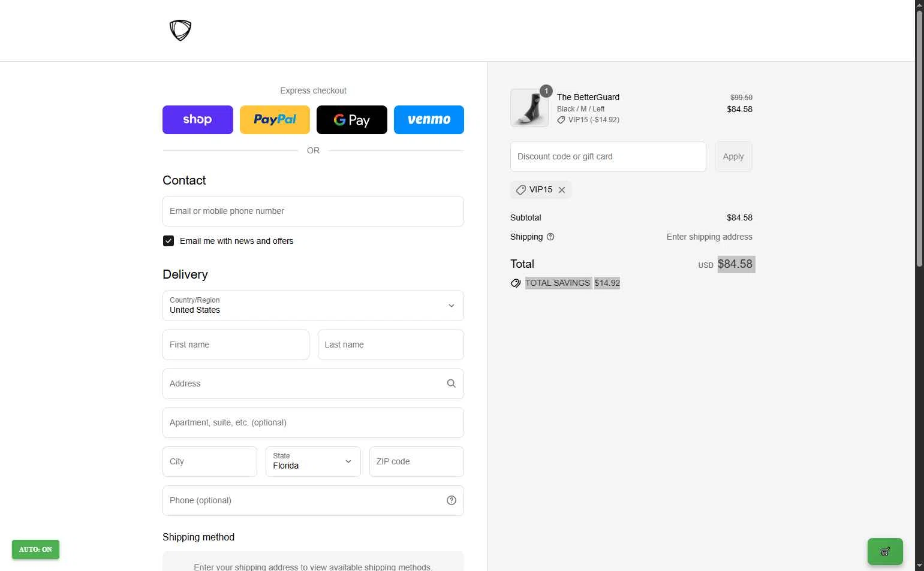
Task: Check out with Venmo
Action: point(429,120)
